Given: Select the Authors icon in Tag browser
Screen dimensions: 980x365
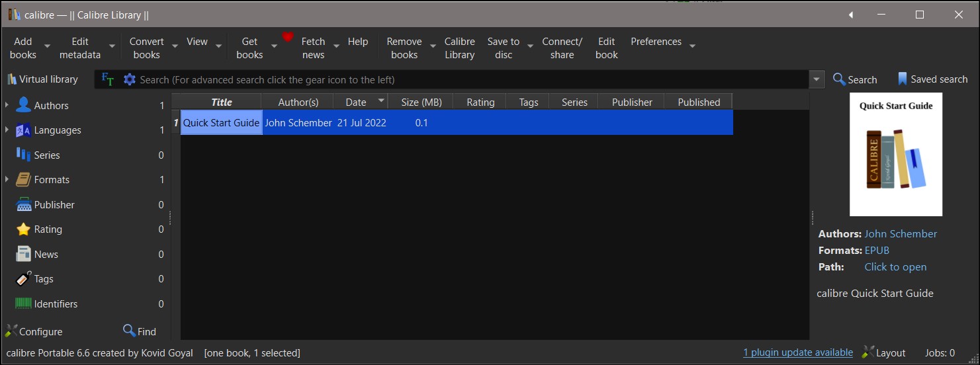Looking at the screenshot, I should (23, 105).
